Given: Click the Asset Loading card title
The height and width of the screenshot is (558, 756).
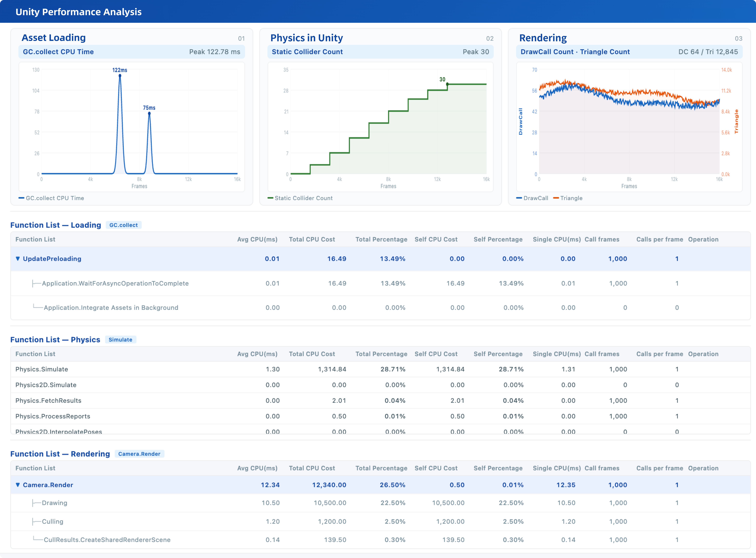Looking at the screenshot, I should point(54,38).
